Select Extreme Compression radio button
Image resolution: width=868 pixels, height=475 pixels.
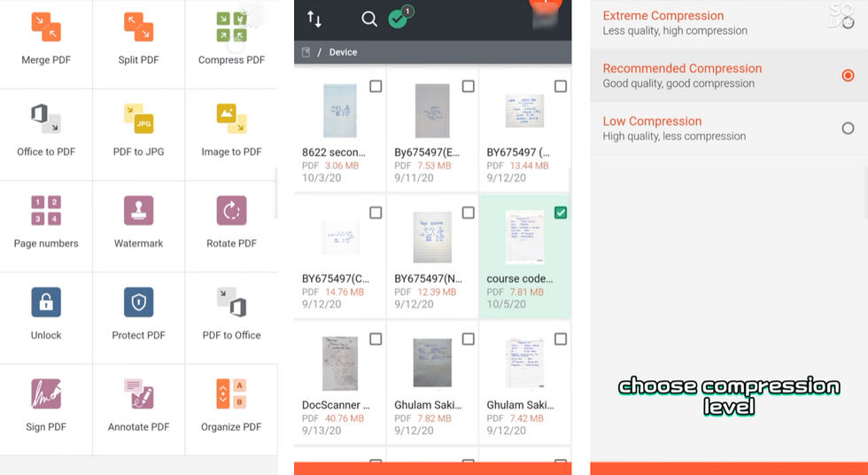click(848, 23)
